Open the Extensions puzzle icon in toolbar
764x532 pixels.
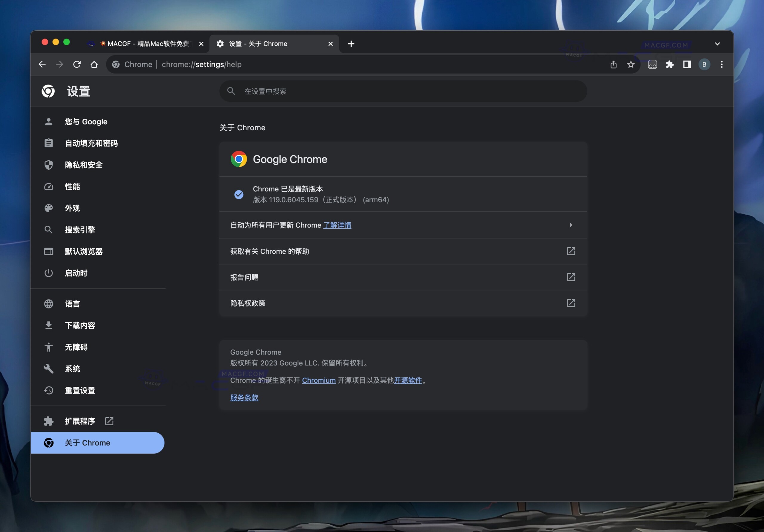click(670, 64)
